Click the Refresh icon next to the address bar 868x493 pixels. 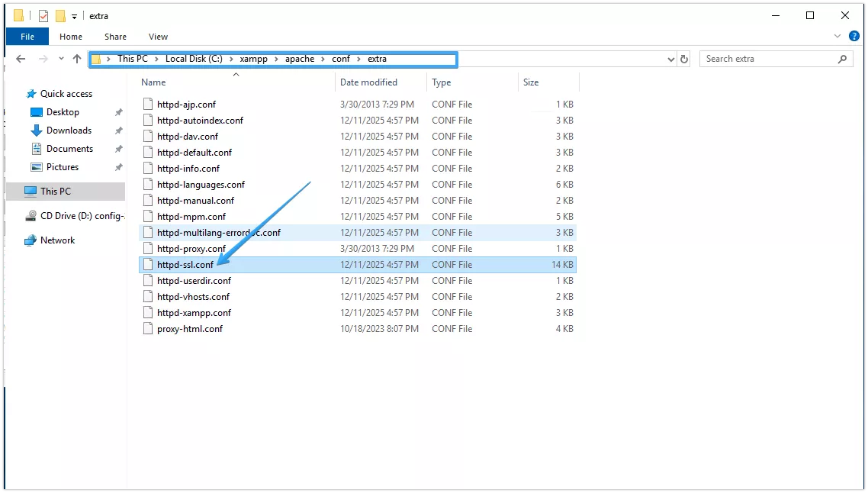pyautogui.click(x=683, y=59)
